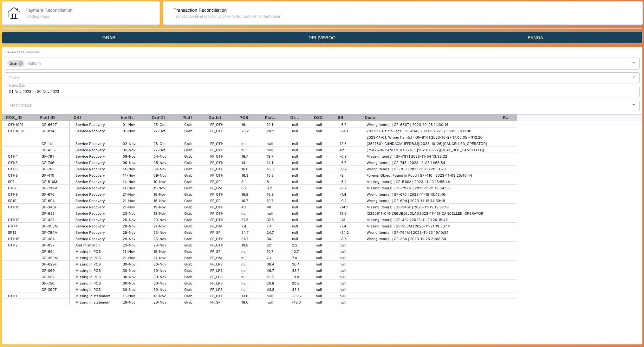Sort by Desc column header

click(370, 118)
